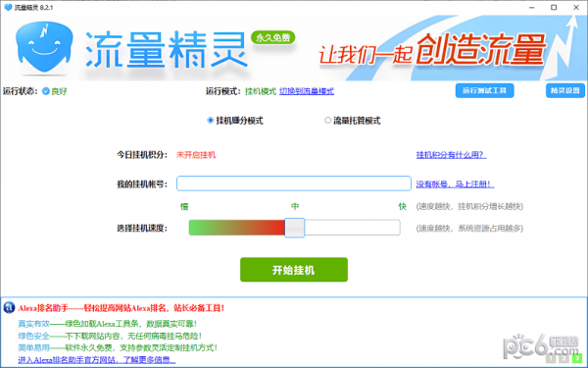Open 运行测试工具 button
The width and height of the screenshot is (588, 368).
click(x=484, y=90)
